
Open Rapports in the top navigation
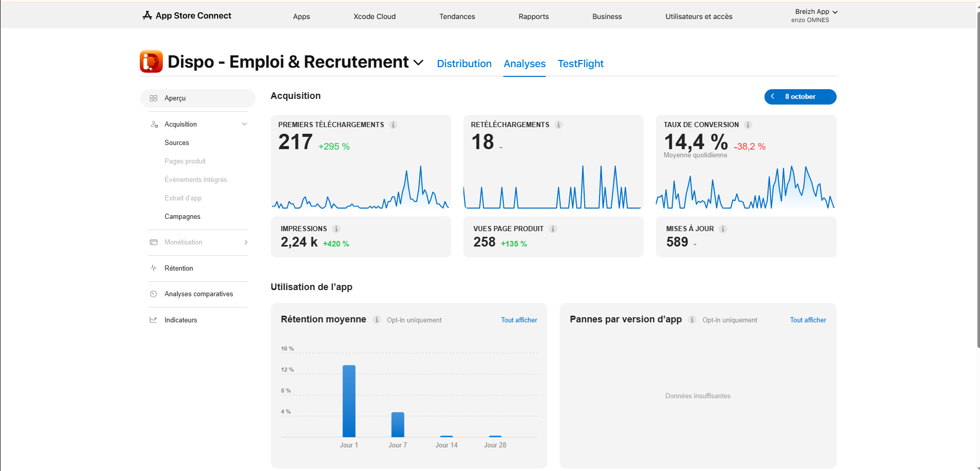tap(534, 16)
